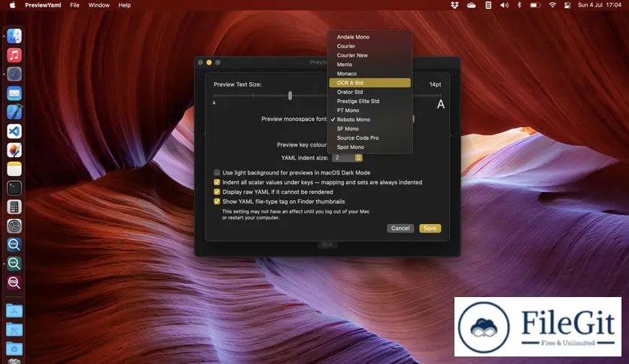This screenshot has height=364, width=629.
Task: Open the Applications folder in the Dock
Action: click(14, 311)
